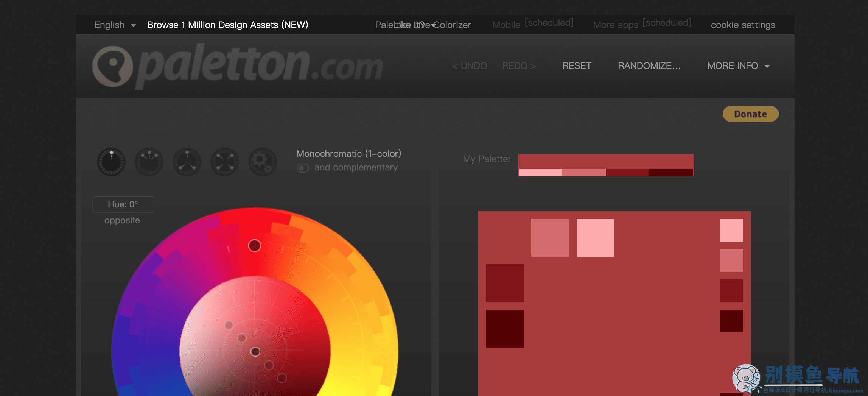This screenshot has width=868, height=396.
Task: Click the small dark red square in the preview's right column
Action: point(732,291)
